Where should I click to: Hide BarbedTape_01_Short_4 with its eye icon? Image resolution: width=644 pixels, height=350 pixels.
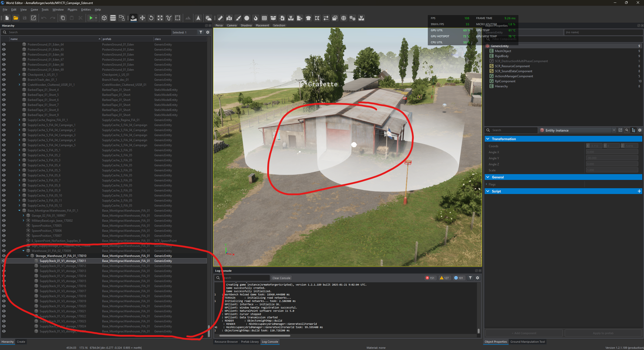[4, 90]
